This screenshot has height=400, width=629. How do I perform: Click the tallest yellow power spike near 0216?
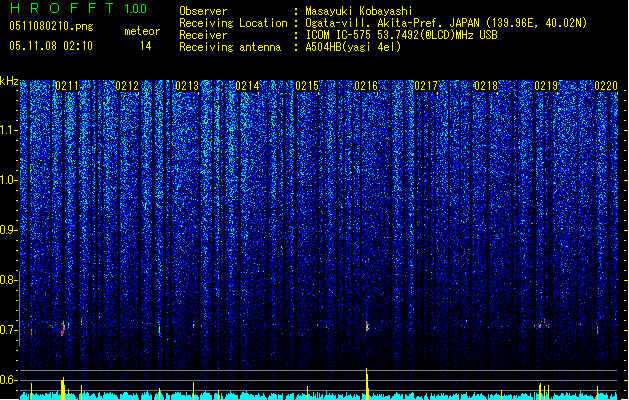pos(367,384)
